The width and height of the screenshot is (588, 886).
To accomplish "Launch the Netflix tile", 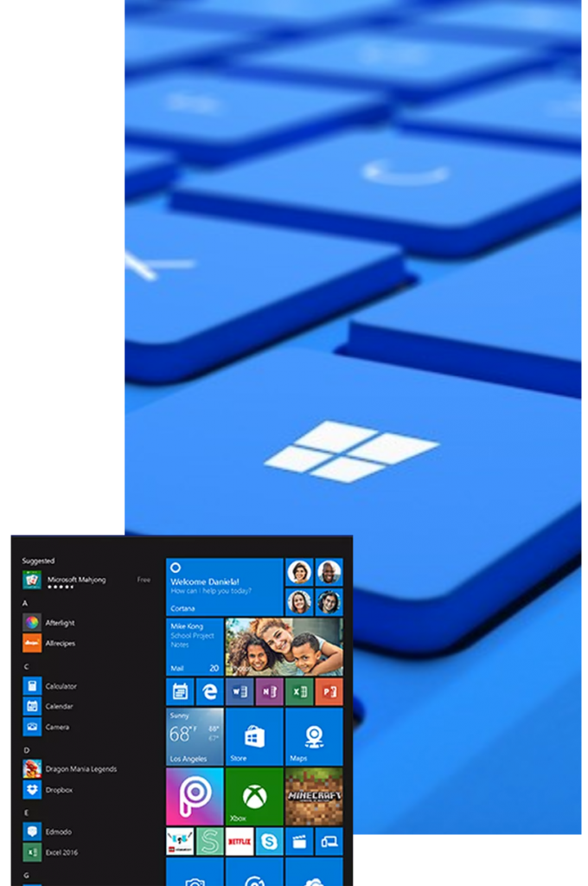I will point(240,841).
